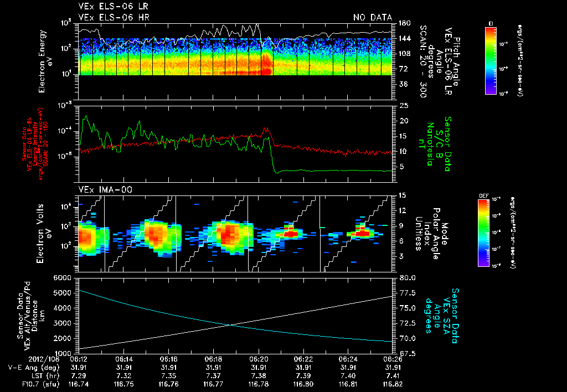Click the 180 pitch angle tick label
The height and width of the screenshot is (392, 567).
click(x=404, y=23)
